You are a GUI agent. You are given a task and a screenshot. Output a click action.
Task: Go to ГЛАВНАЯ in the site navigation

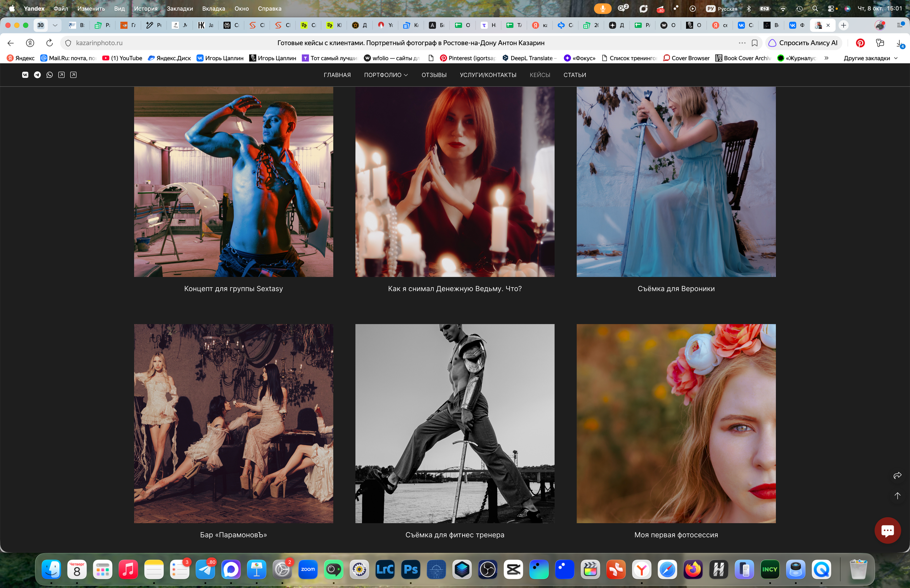pyautogui.click(x=337, y=75)
